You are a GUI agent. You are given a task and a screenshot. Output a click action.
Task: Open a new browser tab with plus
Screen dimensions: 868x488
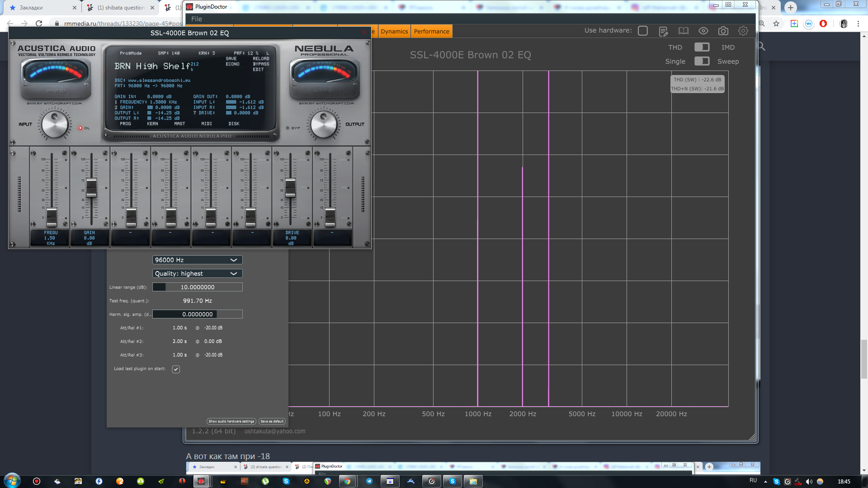(790, 7)
